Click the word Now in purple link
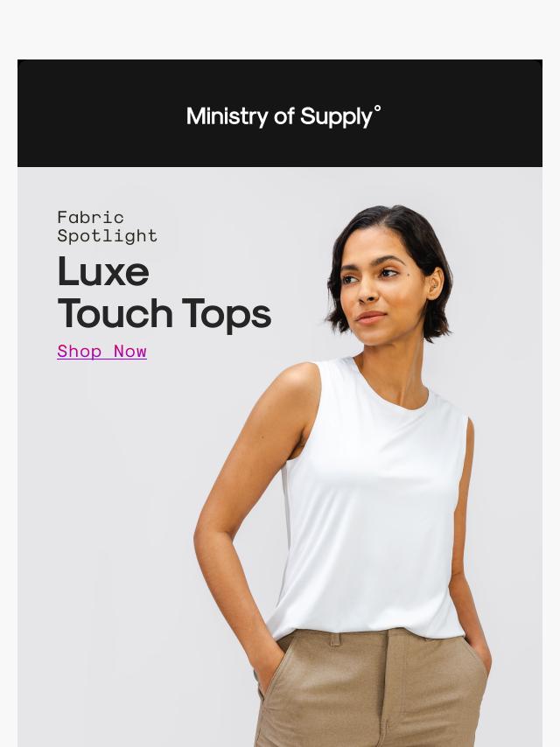 pyautogui.click(x=130, y=352)
